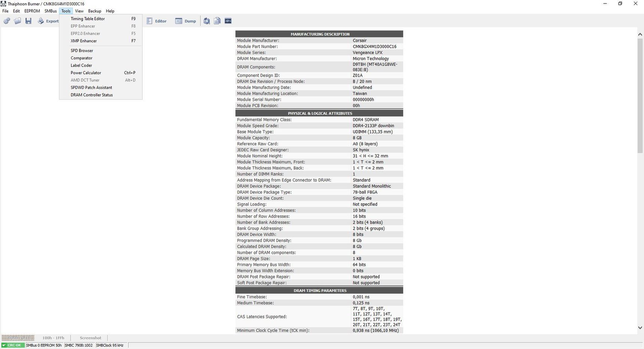Click SMBus 0 EEPROM 50h status entry
The height and width of the screenshot is (349, 644).
tap(44, 345)
